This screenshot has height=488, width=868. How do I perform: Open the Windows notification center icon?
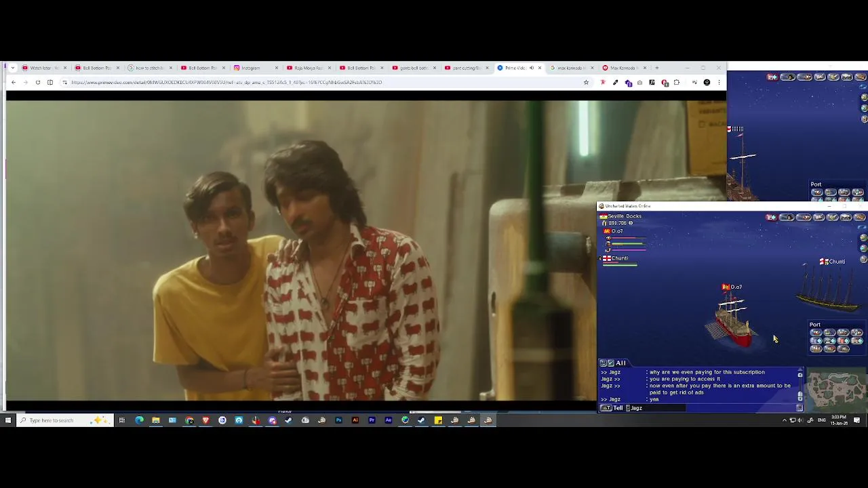click(857, 420)
